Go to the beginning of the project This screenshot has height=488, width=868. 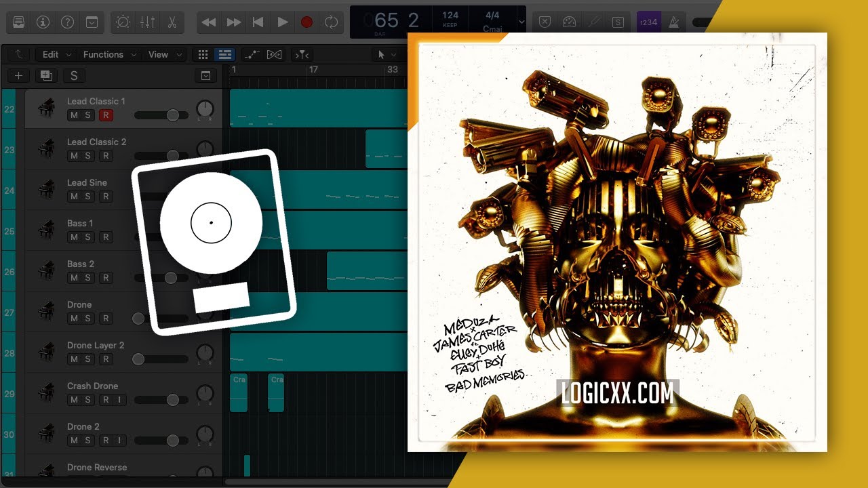pos(258,22)
